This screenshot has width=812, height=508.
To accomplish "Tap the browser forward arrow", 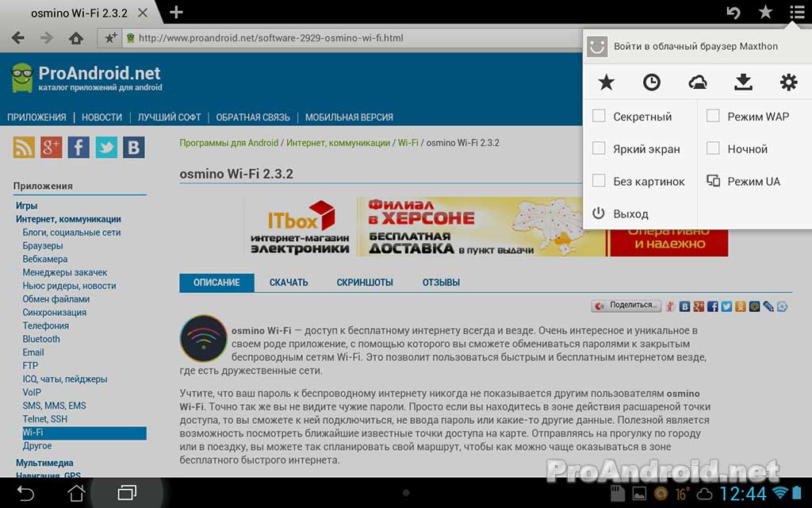I will [x=47, y=38].
